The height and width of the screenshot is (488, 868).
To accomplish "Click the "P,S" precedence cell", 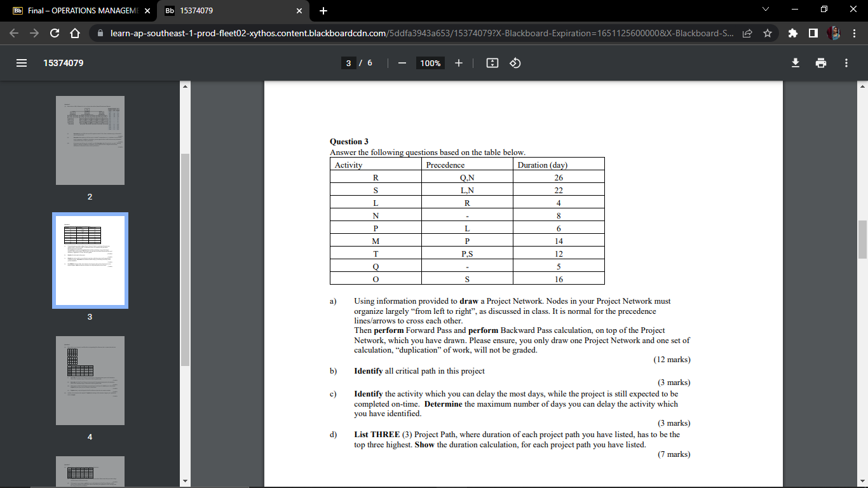I will click(x=467, y=254).
